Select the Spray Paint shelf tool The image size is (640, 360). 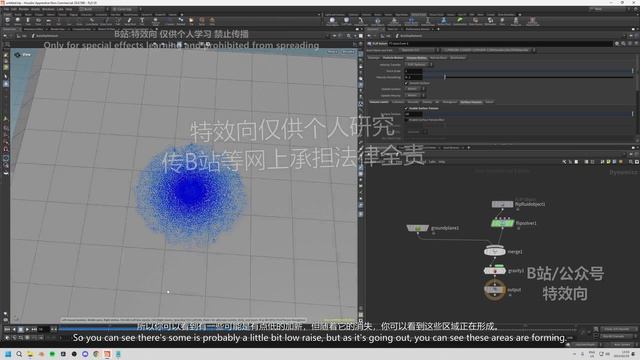(x=130, y=21)
